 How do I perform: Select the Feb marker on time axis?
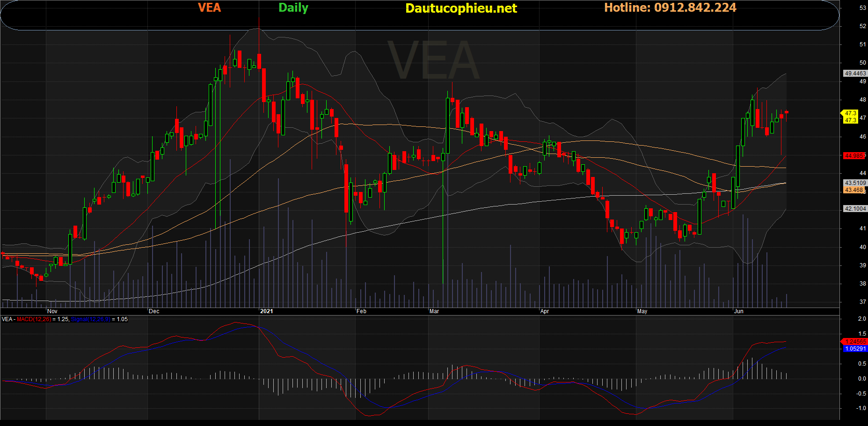[x=361, y=311]
